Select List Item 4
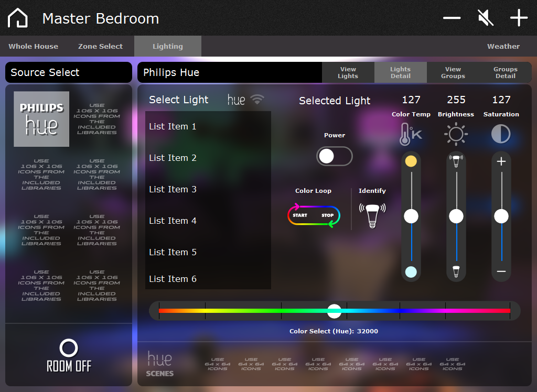The image size is (537, 392). click(x=208, y=221)
